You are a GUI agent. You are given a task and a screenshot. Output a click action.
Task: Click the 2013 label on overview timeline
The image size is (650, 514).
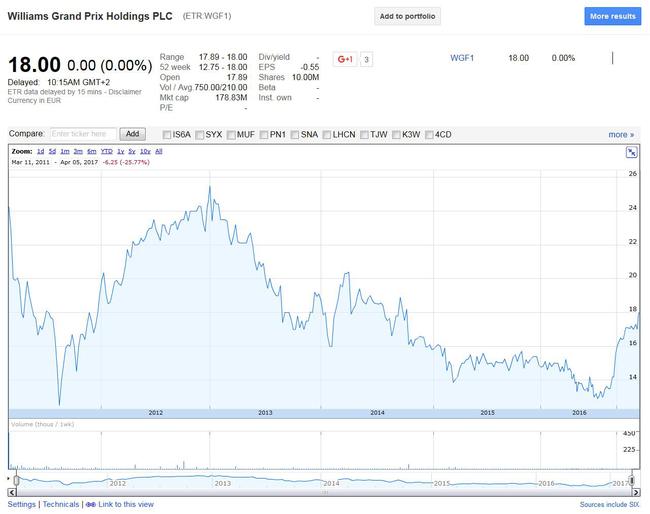pyautogui.click(x=222, y=483)
